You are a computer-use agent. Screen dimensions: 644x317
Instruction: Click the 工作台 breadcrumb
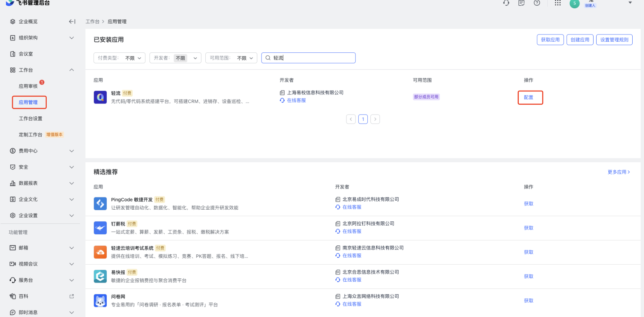93,22
